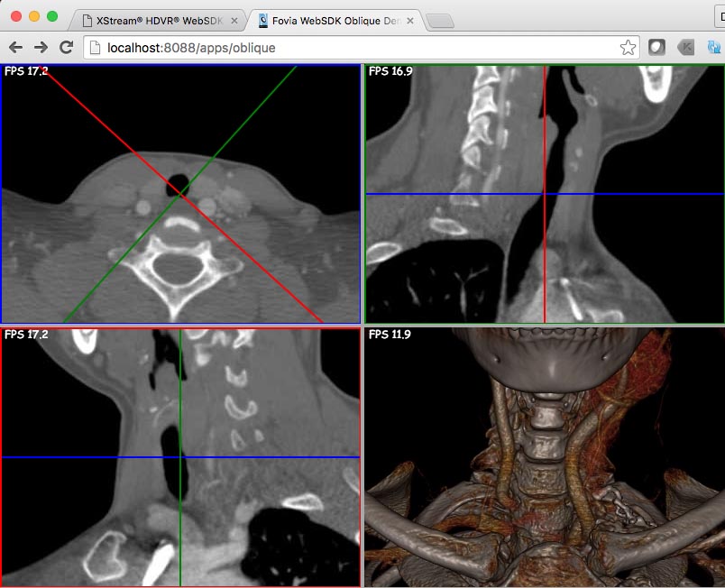Reload the oblique demo page
The width and height of the screenshot is (725, 588).
click(66, 48)
